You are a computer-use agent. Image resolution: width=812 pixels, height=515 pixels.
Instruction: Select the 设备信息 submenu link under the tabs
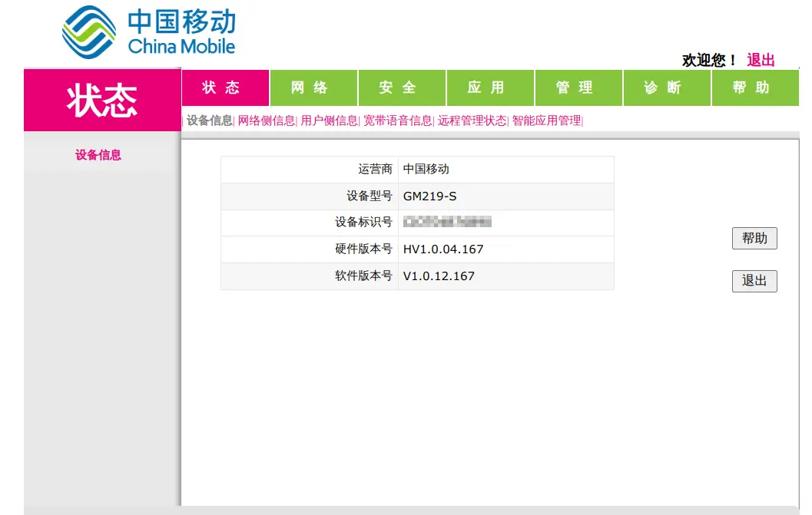[209, 120]
